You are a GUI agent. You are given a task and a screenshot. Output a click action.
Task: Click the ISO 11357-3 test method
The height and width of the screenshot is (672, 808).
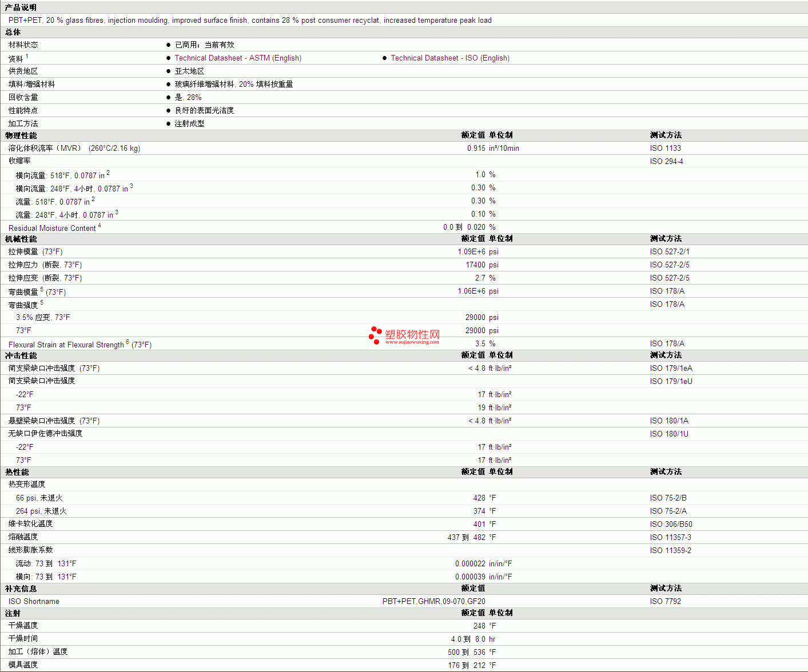pyautogui.click(x=670, y=537)
